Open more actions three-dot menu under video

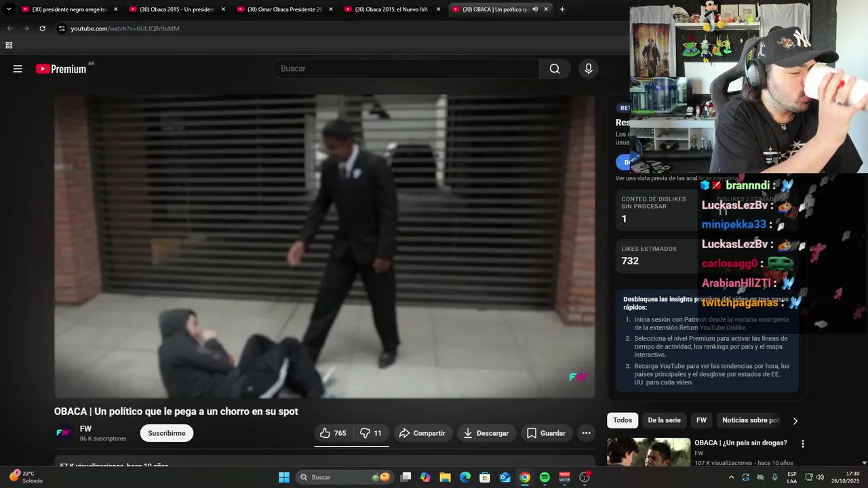(587, 433)
